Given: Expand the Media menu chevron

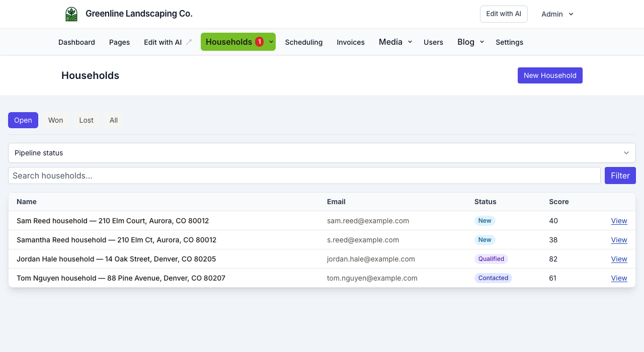Looking at the screenshot, I should [410, 42].
